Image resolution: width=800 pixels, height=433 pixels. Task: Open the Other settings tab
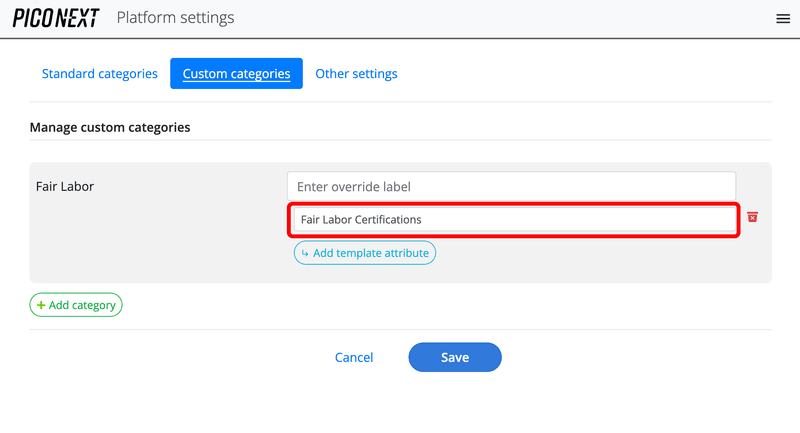tap(356, 74)
